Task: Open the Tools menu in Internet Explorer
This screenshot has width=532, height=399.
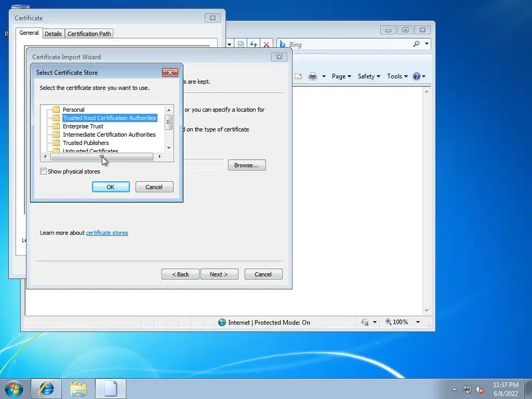Action: pyautogui.click(x=397, y=76)
